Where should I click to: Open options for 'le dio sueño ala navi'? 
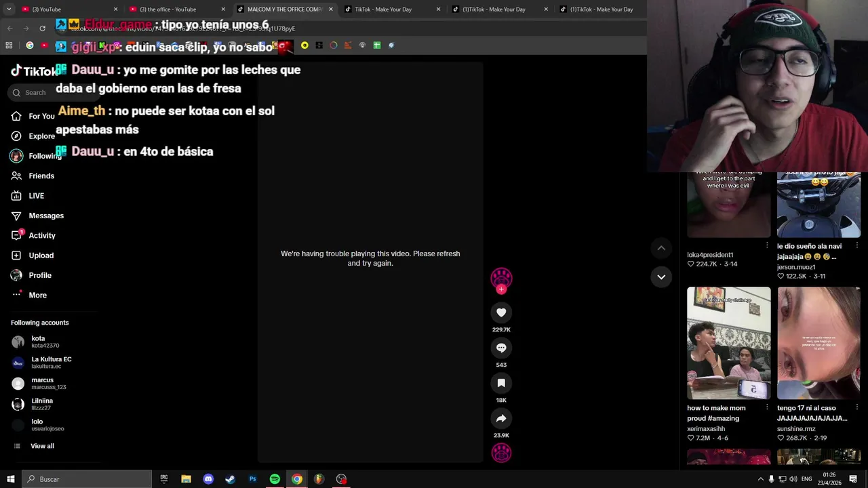coord(857,245)
